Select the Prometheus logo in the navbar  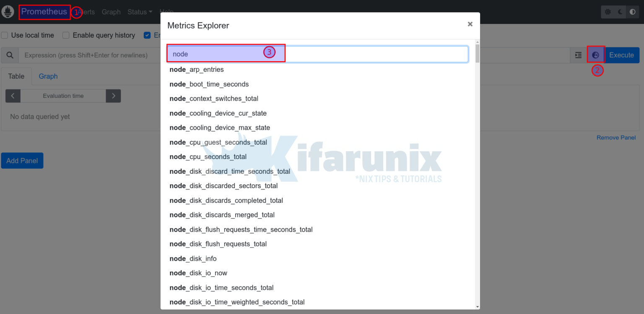[44, 12]
